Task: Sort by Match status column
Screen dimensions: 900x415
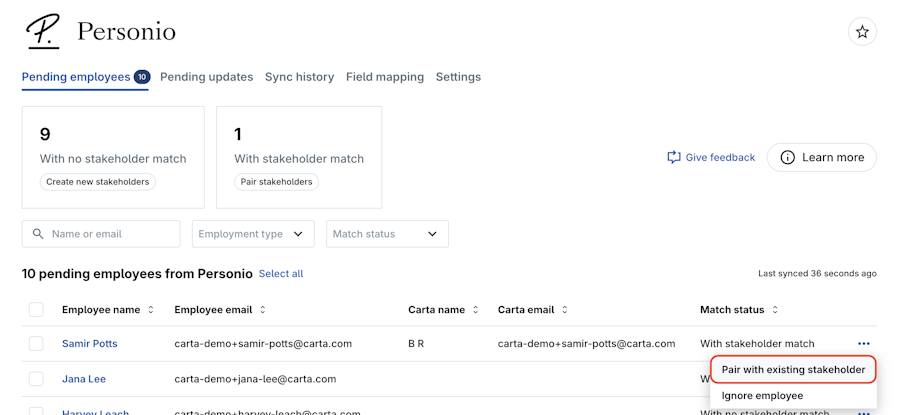Action: pyautogui.click(x=775, y=310)
